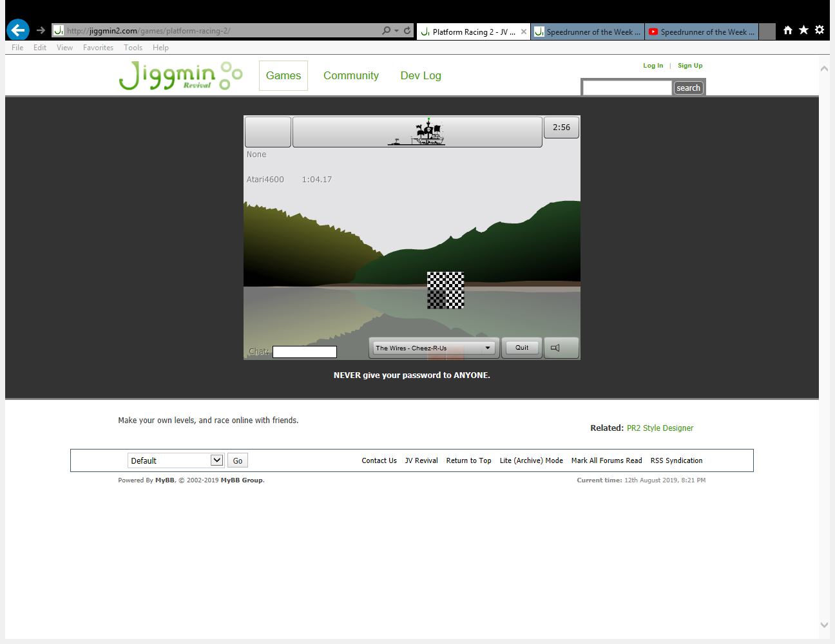Click the 1:04.17 finish time
Viewport: 835px width, 644px height.
pyautogui.click(x=316, y=180)
